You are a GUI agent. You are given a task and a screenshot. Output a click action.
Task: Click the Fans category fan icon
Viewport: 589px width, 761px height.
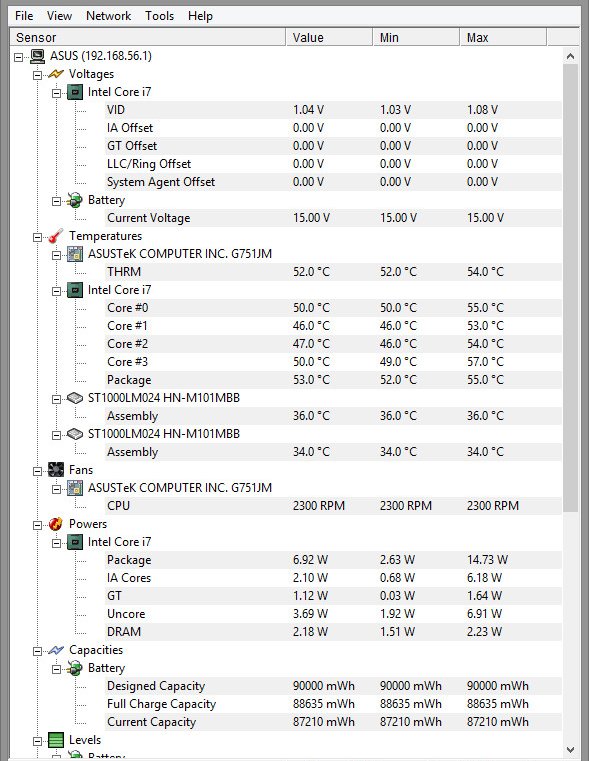point(56,470)
